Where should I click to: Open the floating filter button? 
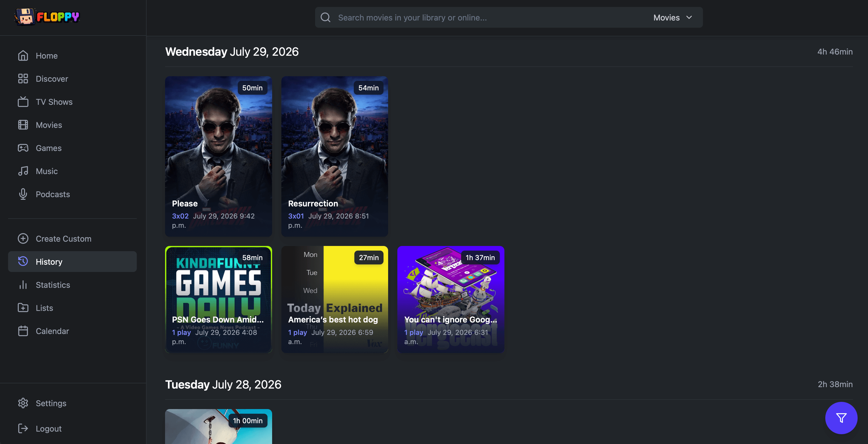(841, 418)
